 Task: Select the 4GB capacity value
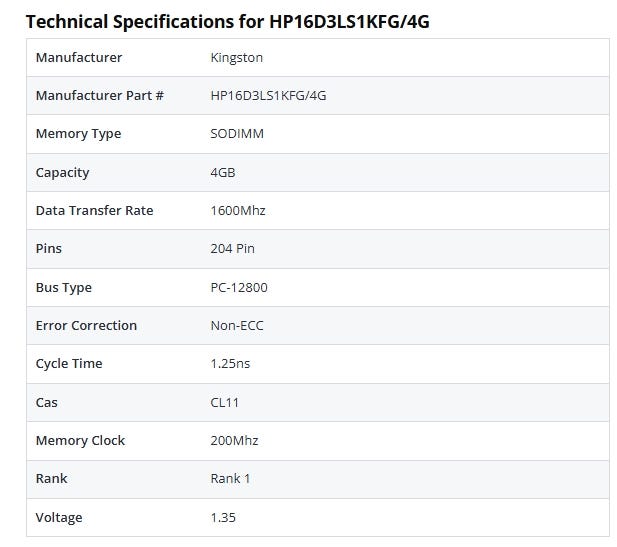[x=223, y=172]
